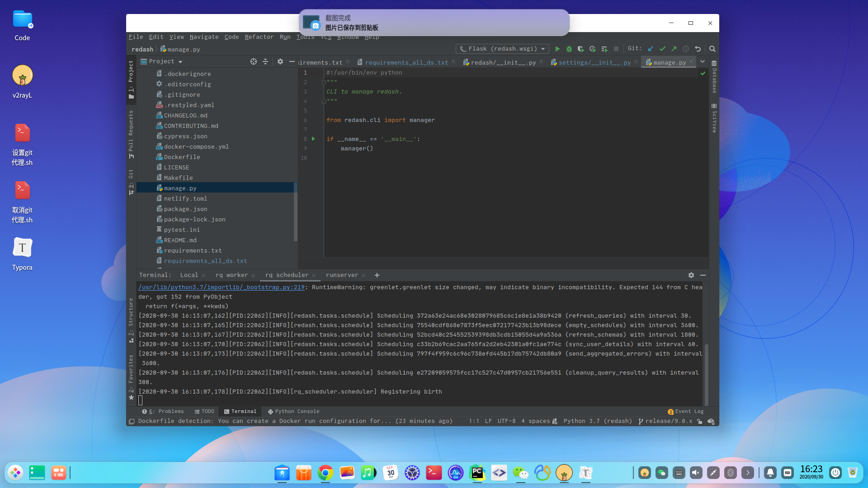Select the rq worker terminal tab
The height and width of the screenshot is (488, 868).
pos(231,275)
